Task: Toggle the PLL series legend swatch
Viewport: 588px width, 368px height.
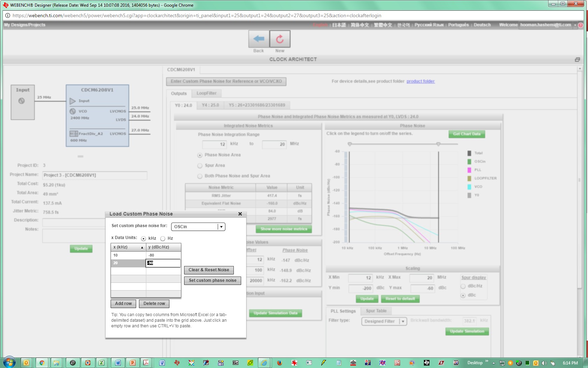Action: [x=469, y=170]
